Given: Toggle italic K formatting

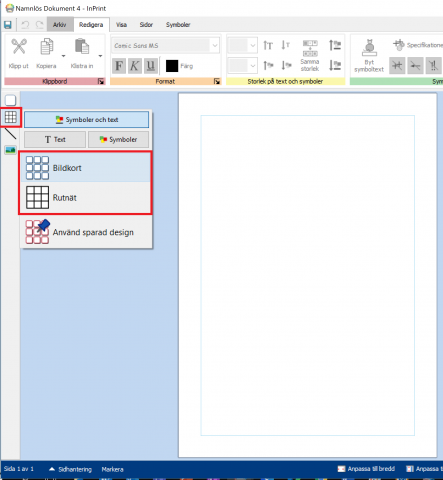Looking at the screenshot, I should (135, 66).
